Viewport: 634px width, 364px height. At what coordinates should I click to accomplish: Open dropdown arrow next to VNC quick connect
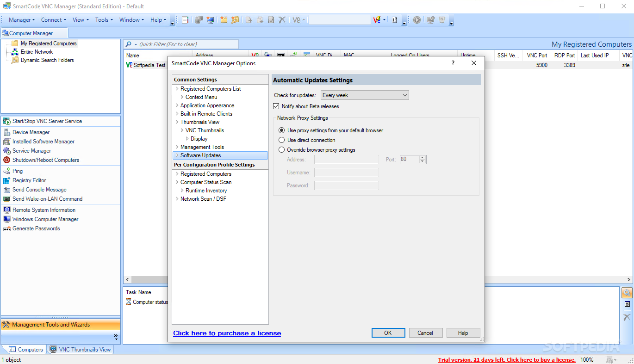point(385,20)
